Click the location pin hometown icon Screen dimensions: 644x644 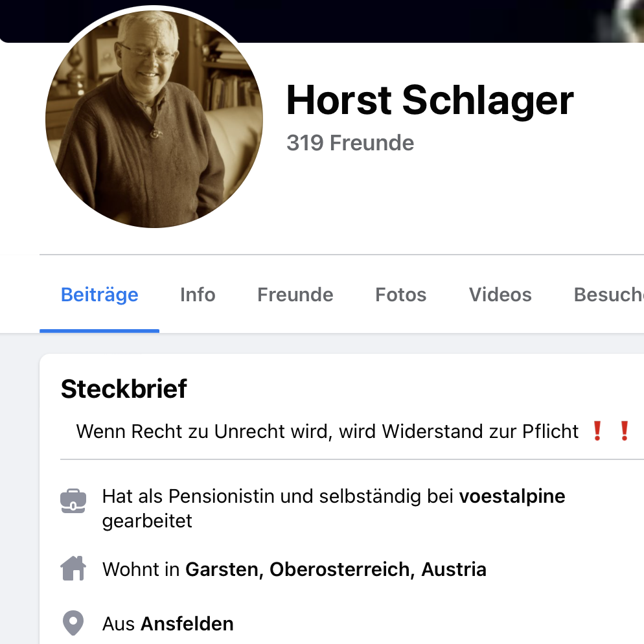click(73, 623)
